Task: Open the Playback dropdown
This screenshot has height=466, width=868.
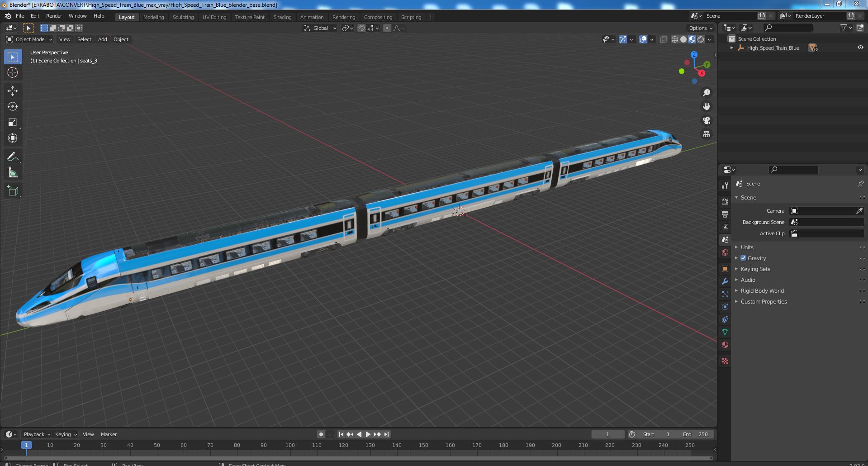Action: [36, 434]
